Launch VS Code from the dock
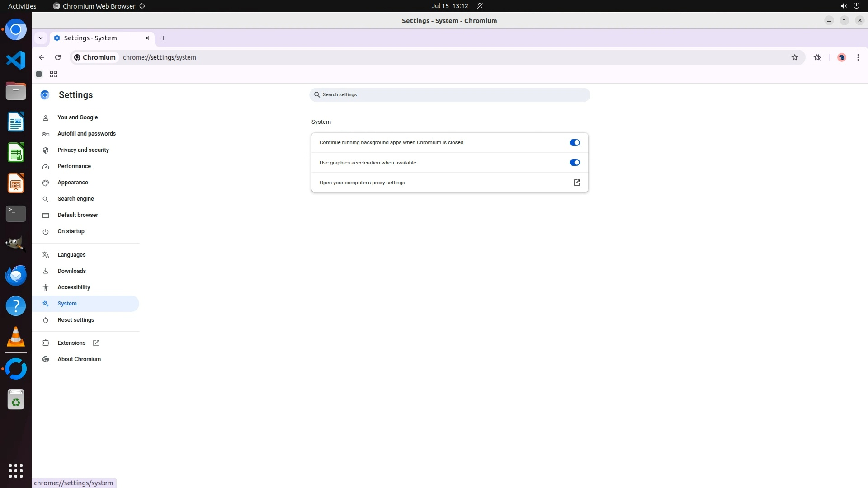The image size is (868, 488). click(x=16, y=60)
